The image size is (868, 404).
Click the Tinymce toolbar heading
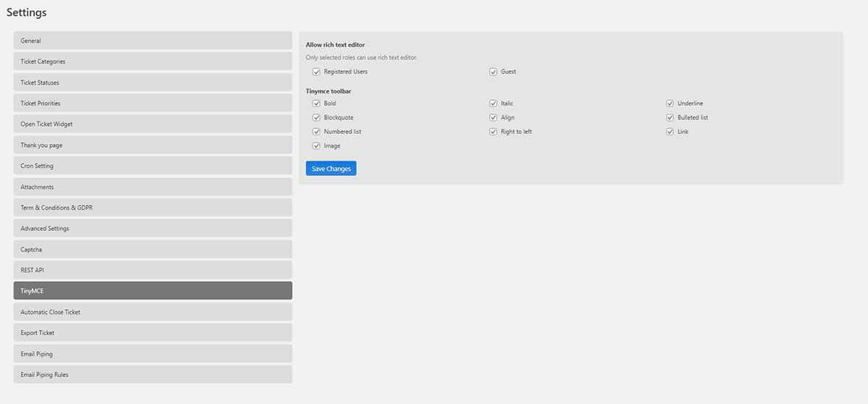[329, 91]
